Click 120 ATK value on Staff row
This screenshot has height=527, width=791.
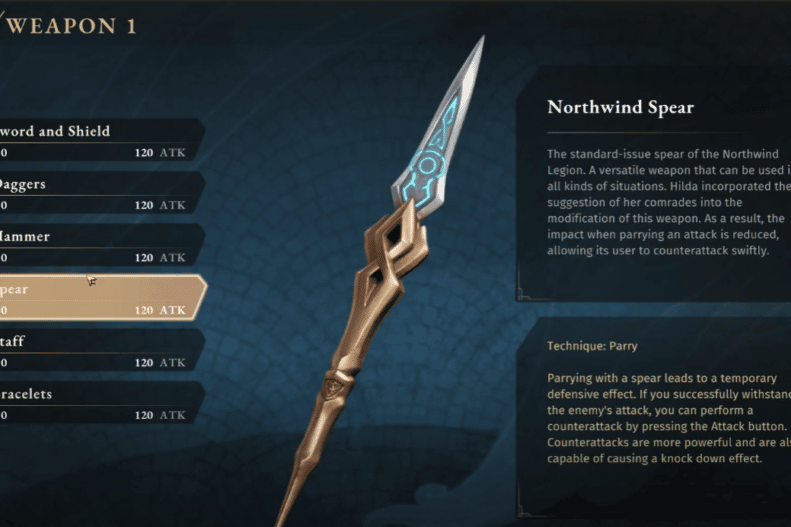coord(160,362)
